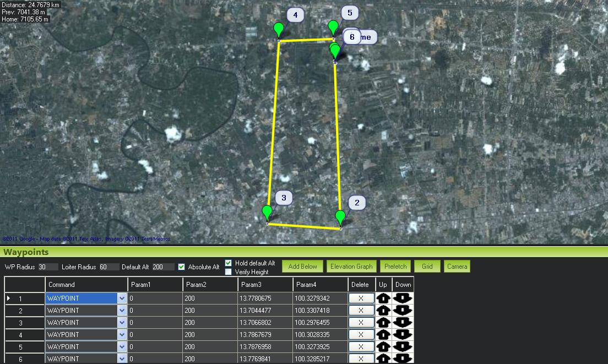This screenshot has height=364, width=608.
Task: Click the green map marker for waypoint 5
Action: (x=333, y=27)
